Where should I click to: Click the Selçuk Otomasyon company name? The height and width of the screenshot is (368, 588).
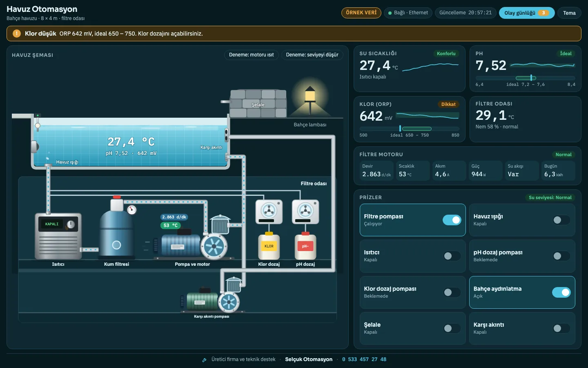(309, 359)
